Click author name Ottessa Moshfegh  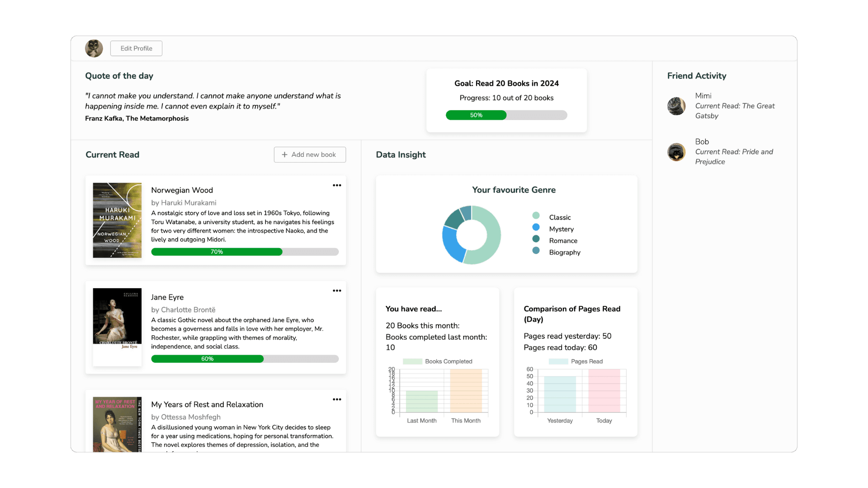coord(191,417)
